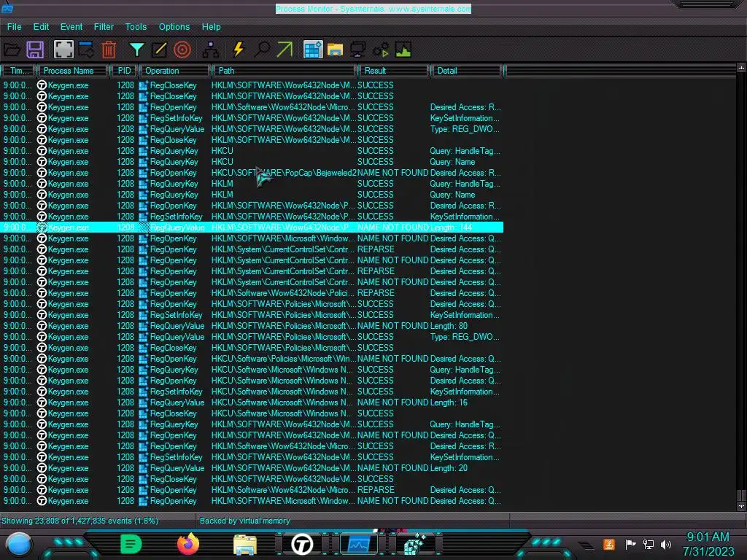This screenshot has height=560, width=747.
Task: Open File Explorer from the taskbar
Action: pos(245,544)
